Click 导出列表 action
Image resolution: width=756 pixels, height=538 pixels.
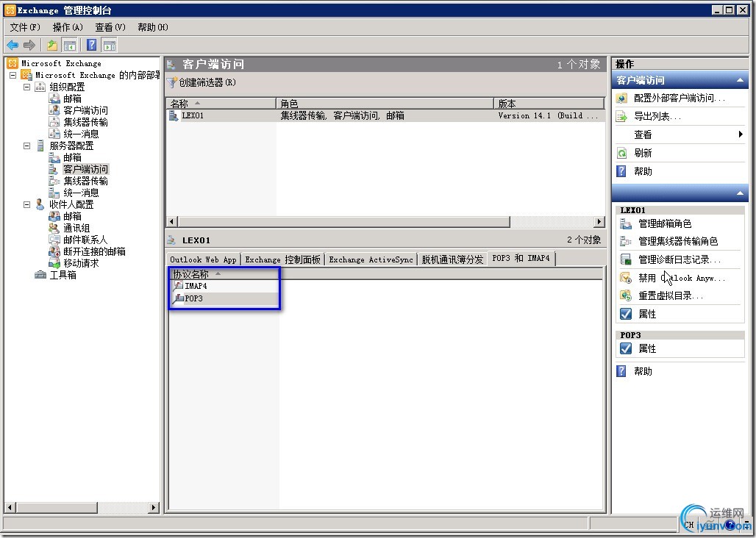tap(657, 117)
